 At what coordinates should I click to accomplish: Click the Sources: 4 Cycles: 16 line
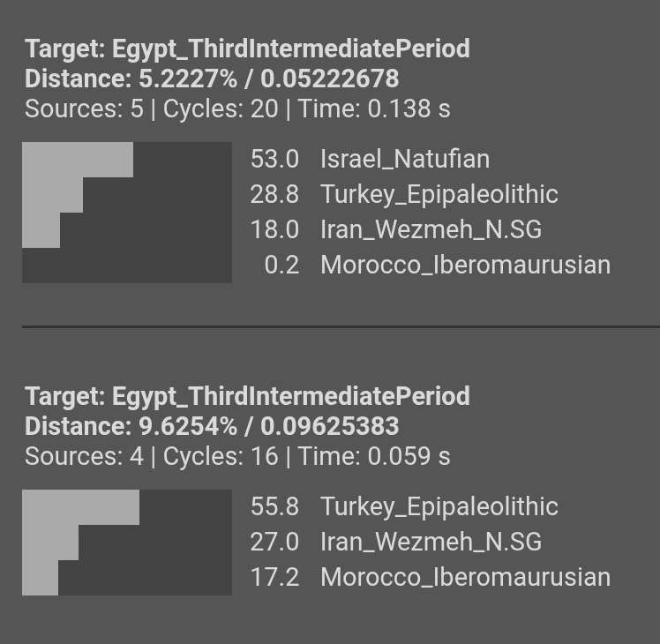click(x=237, y=456)
